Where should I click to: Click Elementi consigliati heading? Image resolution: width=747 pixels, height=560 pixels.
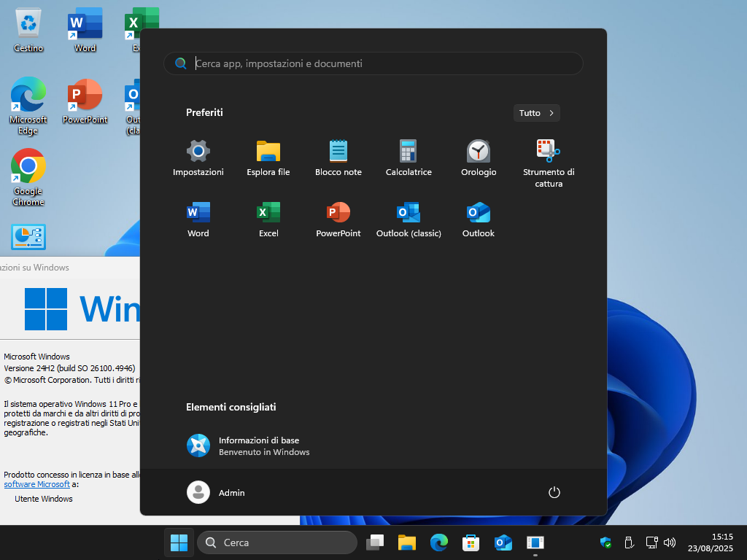coord(231,407)
